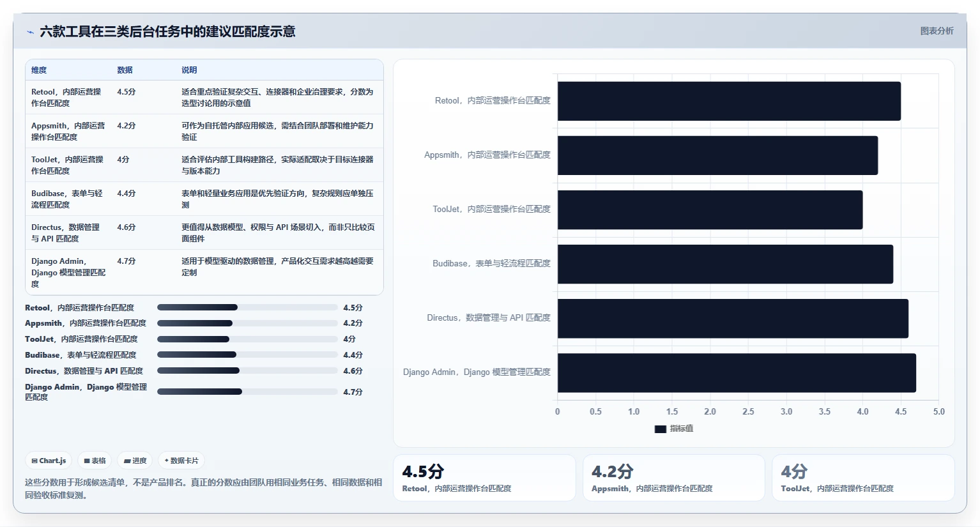This screenshot has width=980, height=527.
Task: Click chart axis label 'Directus，数据管理与 API 匹配度'
Action: pos(489,318)
